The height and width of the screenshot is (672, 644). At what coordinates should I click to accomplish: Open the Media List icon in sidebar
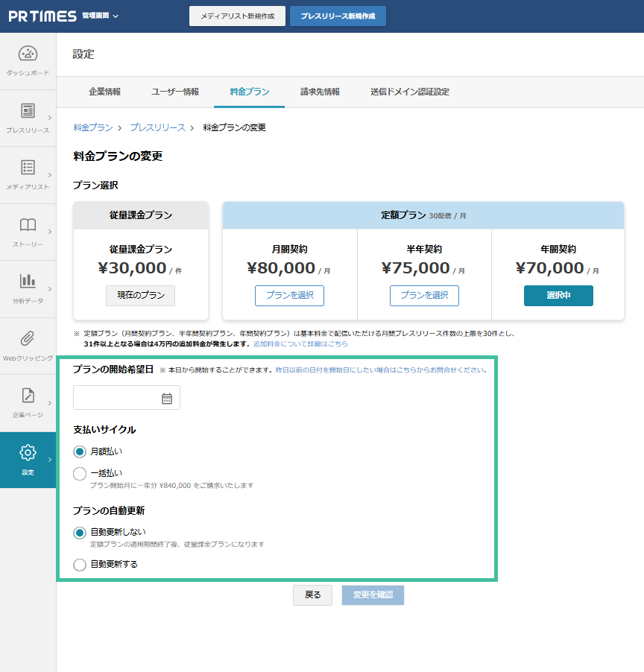(28, 168)
